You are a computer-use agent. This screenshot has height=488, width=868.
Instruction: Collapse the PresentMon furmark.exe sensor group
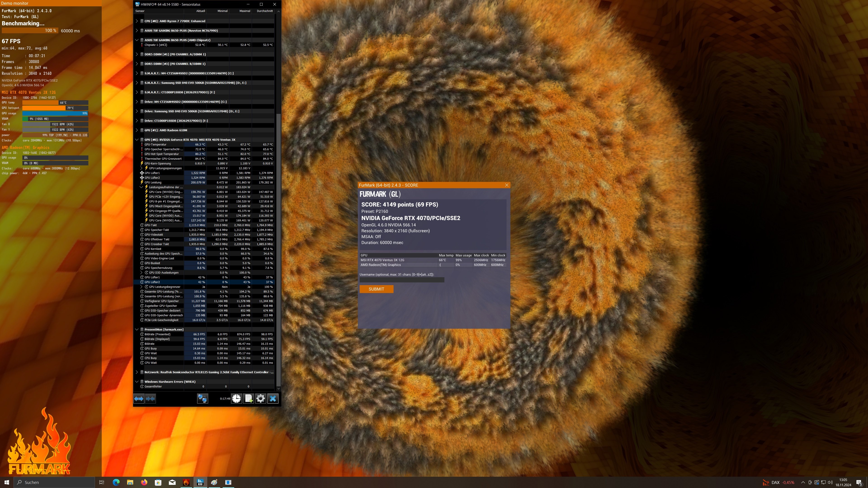coord(137,329)
